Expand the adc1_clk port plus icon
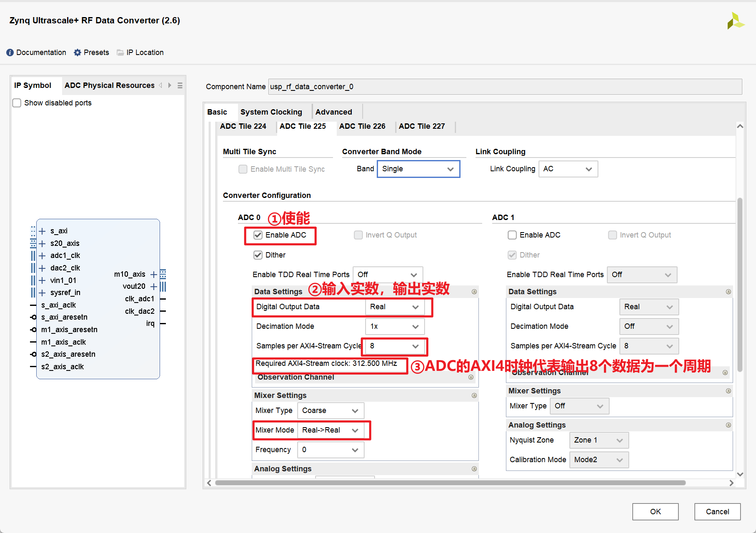The height and width of the screenshot is (533, 756). (42, 256)
